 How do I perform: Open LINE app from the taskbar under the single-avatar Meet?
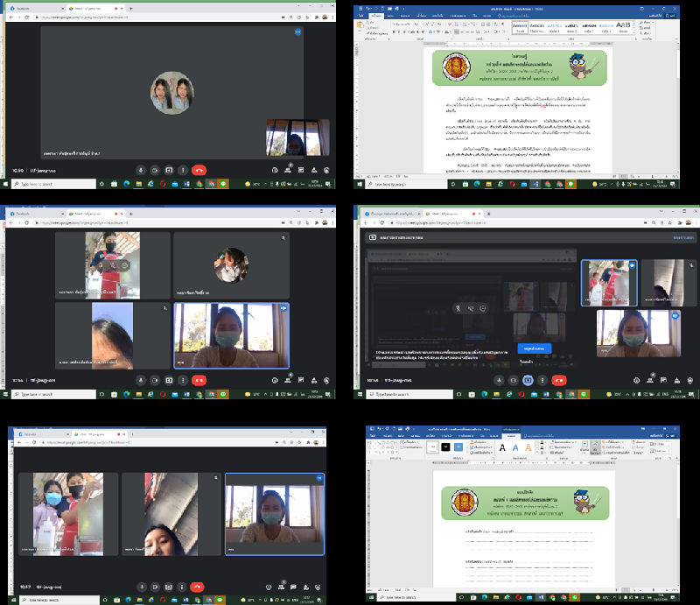pyautogui.click(x=223, y=185)
